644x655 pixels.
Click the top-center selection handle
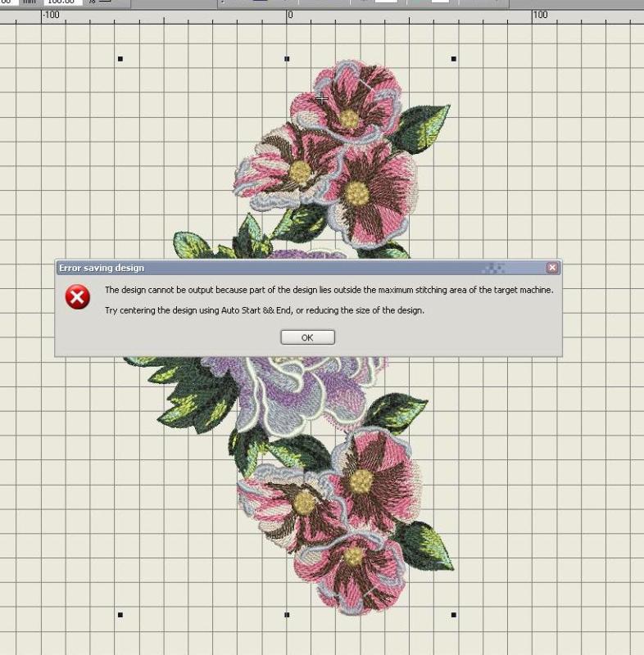287,59
